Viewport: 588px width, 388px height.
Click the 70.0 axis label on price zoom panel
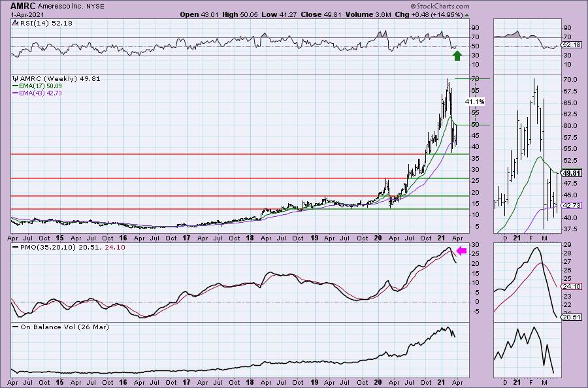[x=569, y=80]
